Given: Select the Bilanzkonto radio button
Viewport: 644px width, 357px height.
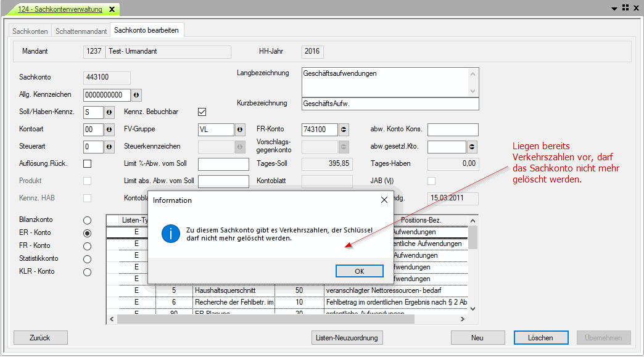Looking at the screenshot, I should pyautogui.click(x=87, y=220).
